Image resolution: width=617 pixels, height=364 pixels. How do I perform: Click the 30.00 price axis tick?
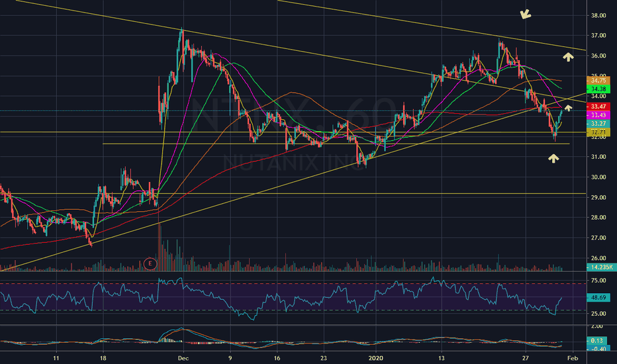598,177
